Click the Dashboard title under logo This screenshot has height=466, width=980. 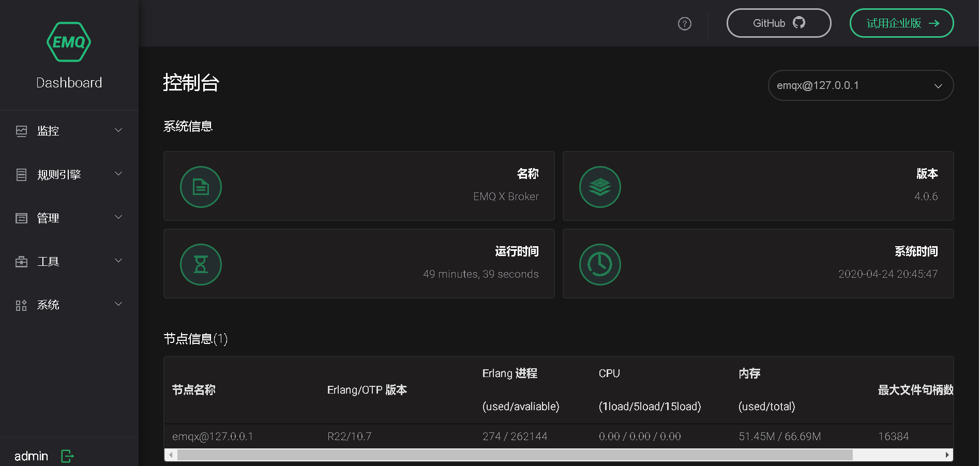point(69,83)
